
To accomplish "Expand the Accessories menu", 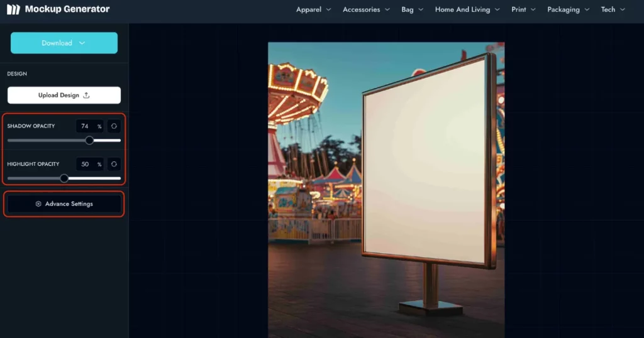I will point(366,9).
